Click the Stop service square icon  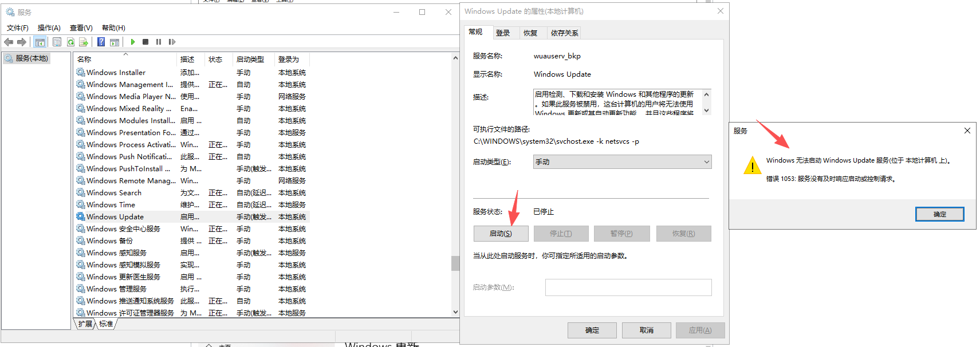tap(145, 42)
